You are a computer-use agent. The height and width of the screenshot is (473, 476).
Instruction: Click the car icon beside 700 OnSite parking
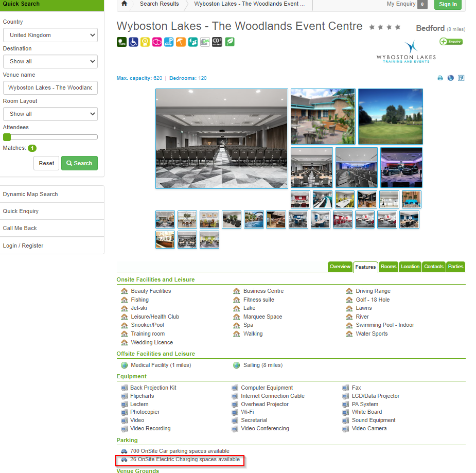tap(124, 451)
